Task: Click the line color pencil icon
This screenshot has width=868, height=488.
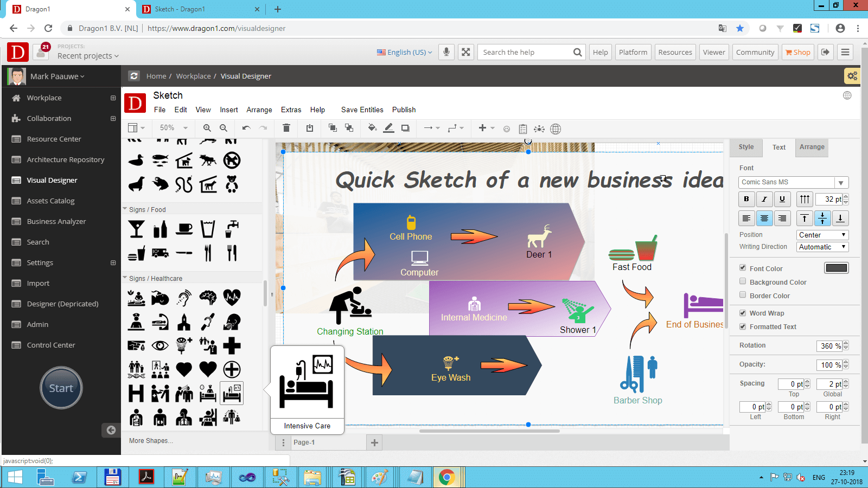Action: pyautogui.click(x=388, y=129)
